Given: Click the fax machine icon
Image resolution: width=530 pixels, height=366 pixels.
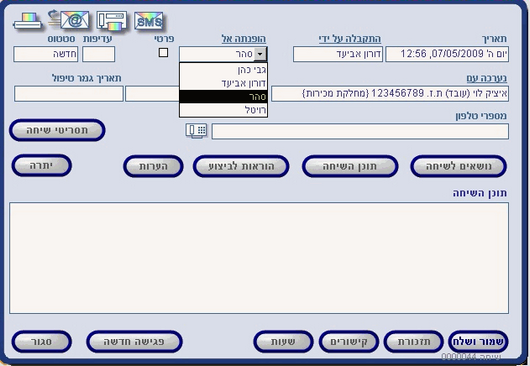Looking at the screenshot, I should click(112, 20).
